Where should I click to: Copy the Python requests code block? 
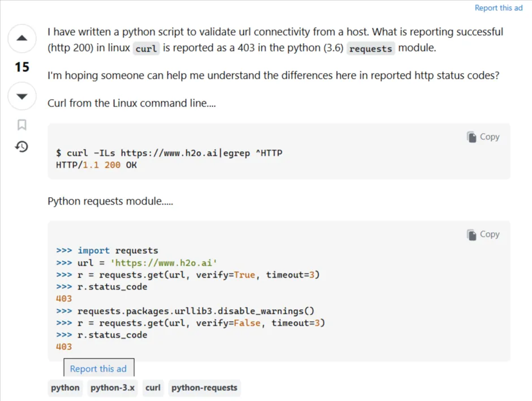(483, 234)
